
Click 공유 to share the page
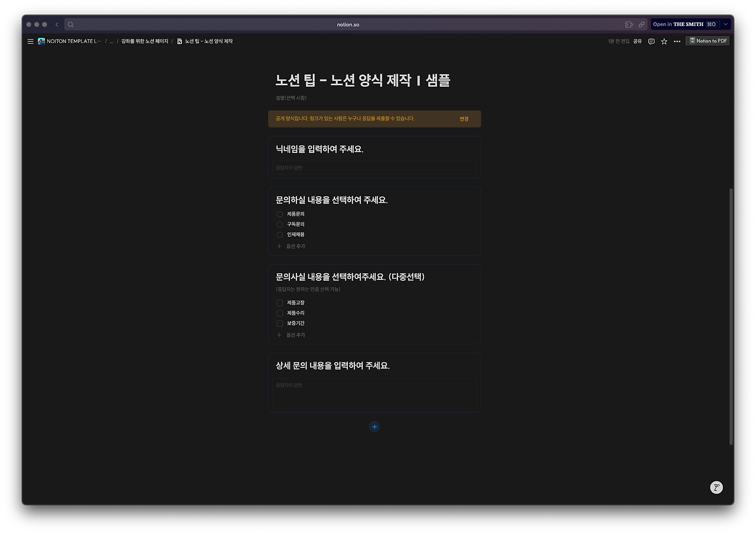[x=637, y=41]
